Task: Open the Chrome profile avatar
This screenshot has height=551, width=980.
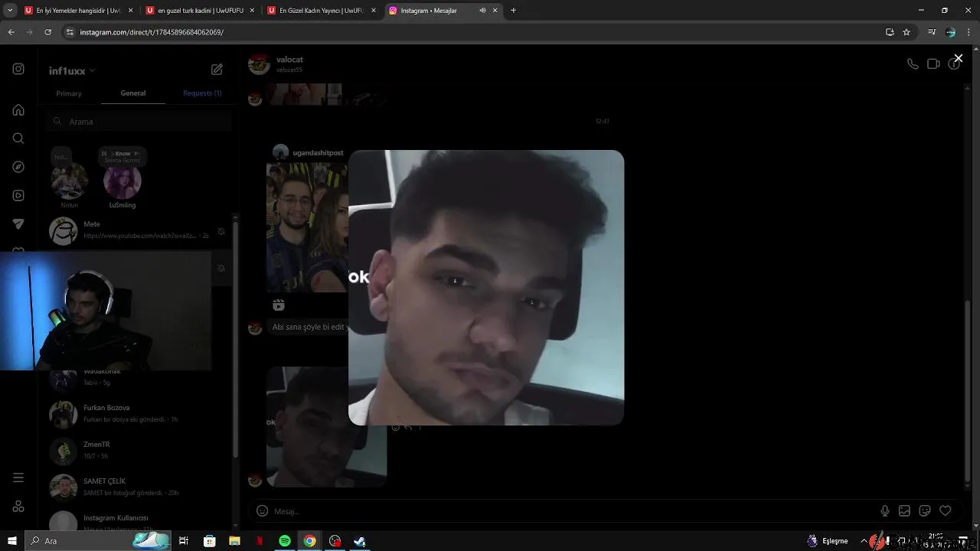Action: pyautogui.click(x=950, y=32)
